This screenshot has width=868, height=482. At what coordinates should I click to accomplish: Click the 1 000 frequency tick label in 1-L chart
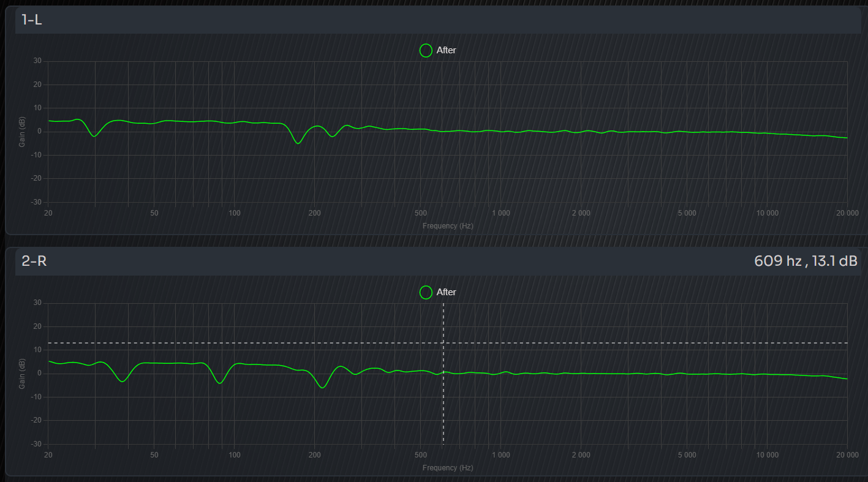coord(500,213)
